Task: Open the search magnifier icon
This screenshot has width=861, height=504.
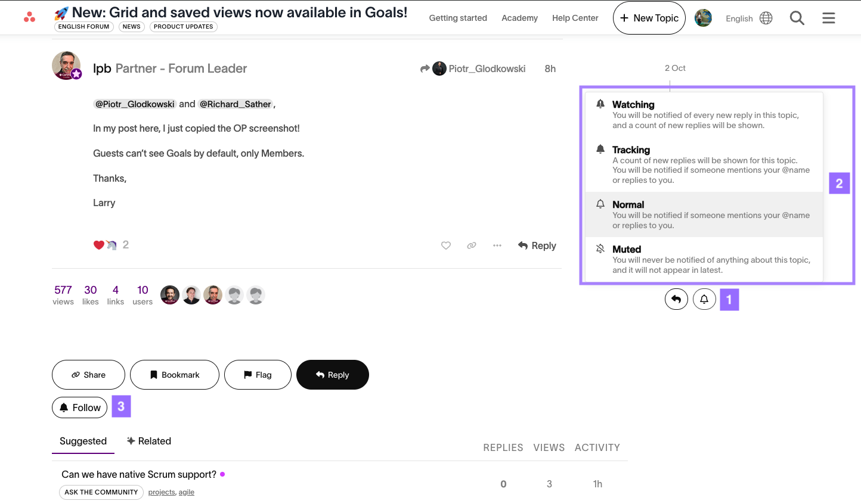Action: pyautogui.click(x=797, y=18)
